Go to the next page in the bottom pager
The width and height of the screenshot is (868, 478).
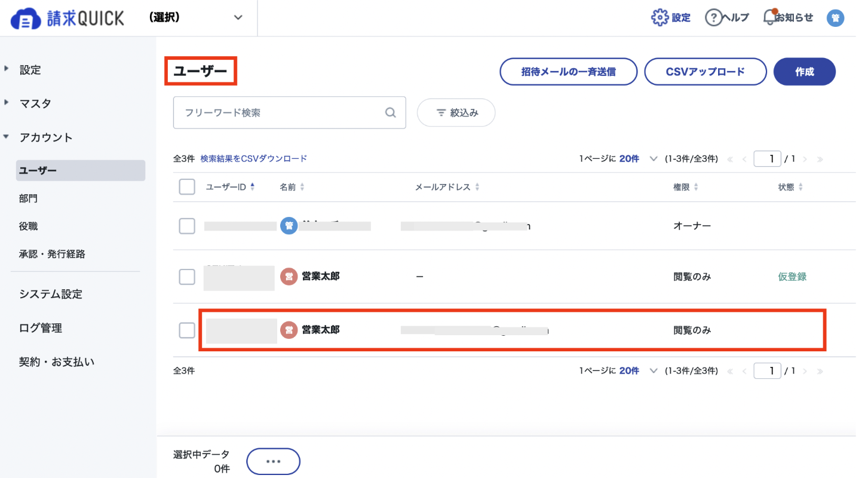point(805,371)
